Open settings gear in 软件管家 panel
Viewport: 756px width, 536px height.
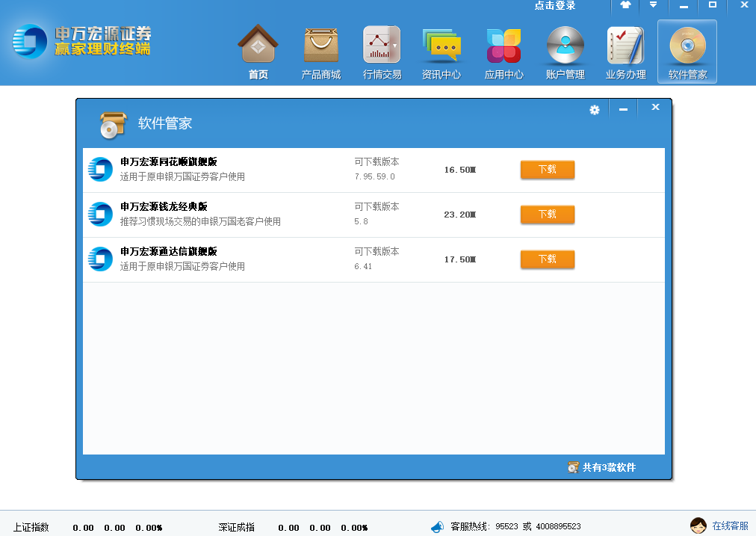point(595,110)
